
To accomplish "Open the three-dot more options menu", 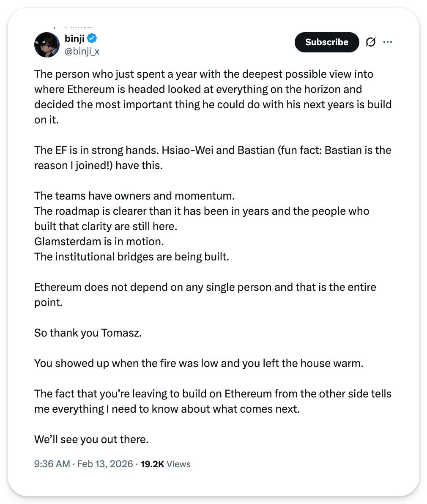I will point(387,42).
